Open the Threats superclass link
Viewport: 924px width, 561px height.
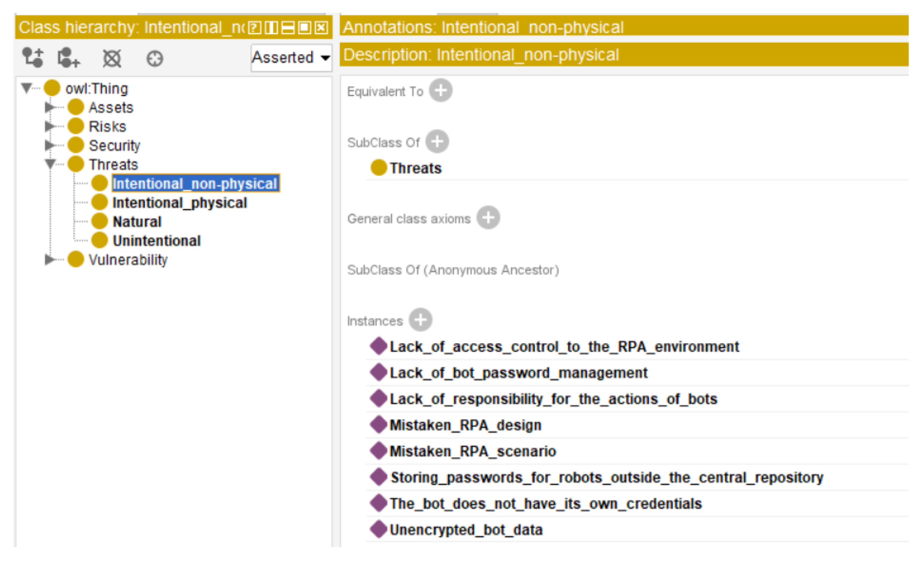pyautogui.click(x=415, y=168)
